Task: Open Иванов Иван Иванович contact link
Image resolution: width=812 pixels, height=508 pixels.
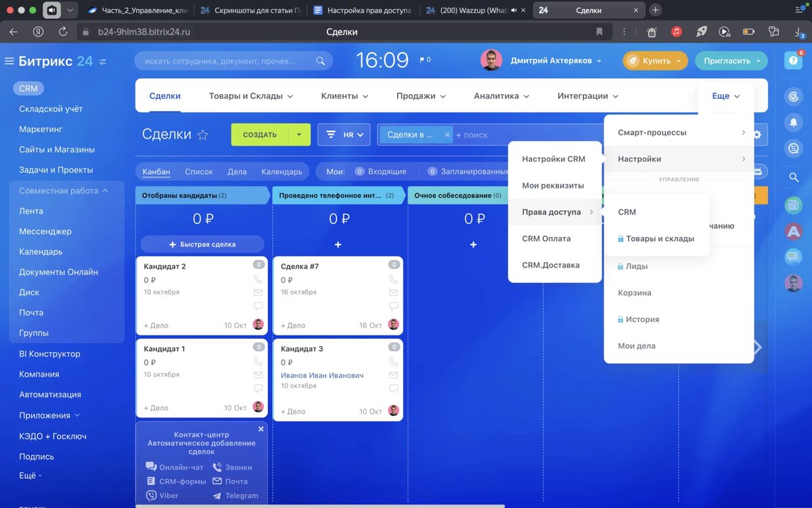Action: (322, 375)
